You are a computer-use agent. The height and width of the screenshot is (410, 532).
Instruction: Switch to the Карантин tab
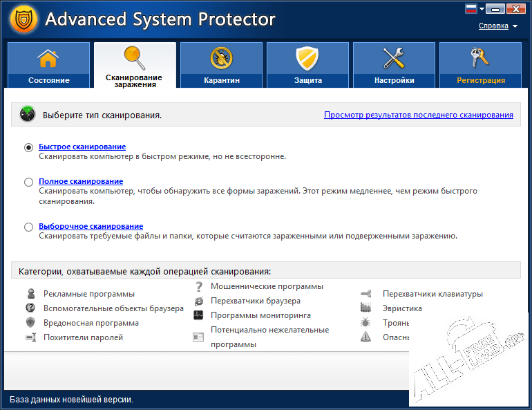pyautogui.click(x=222, y=65)
